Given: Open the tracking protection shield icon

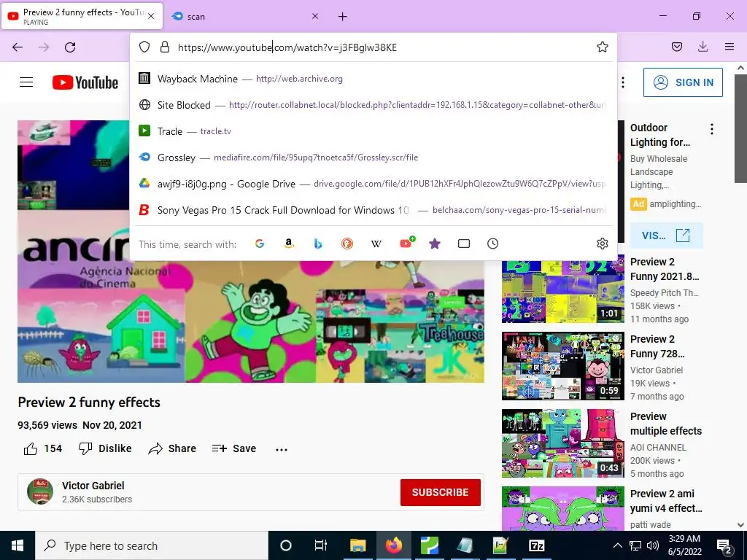Looking at the screenshot, I should pos(144,47).
